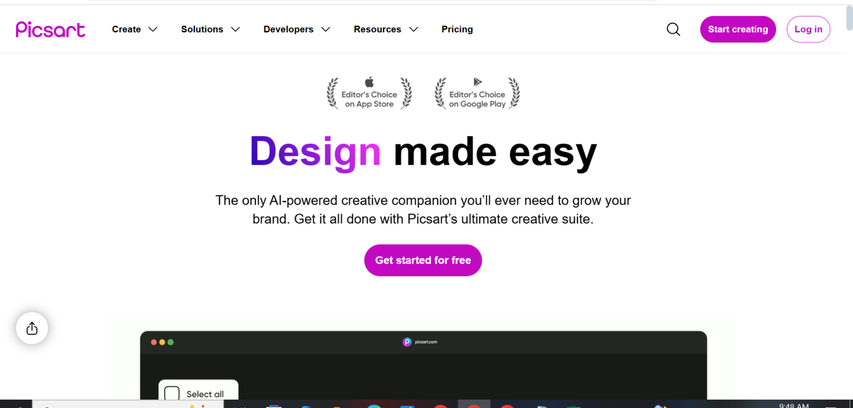The width and height of the screenshot is (853, 408).
Task: Click the page's vertical scrollbar thumb
Action: coord(849,18)
